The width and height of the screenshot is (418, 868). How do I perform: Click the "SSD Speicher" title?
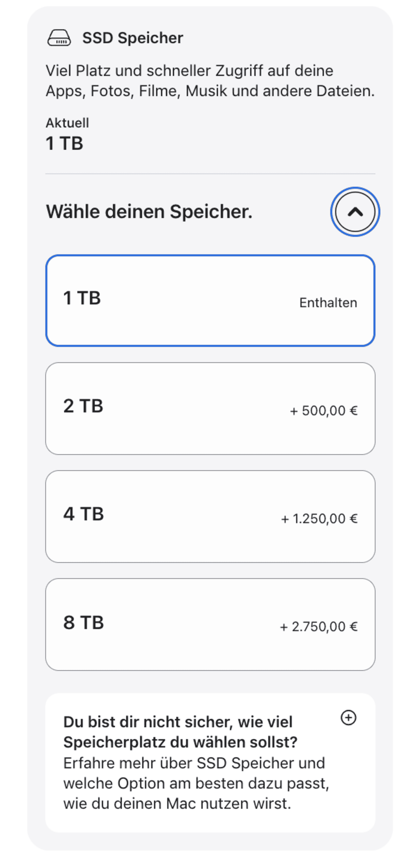pyautogui.click(x=132, y=38)
